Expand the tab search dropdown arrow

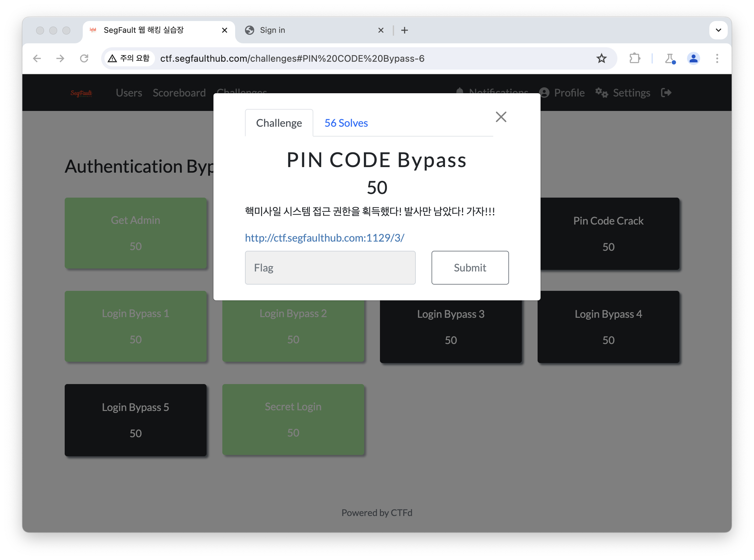(718, 30)
